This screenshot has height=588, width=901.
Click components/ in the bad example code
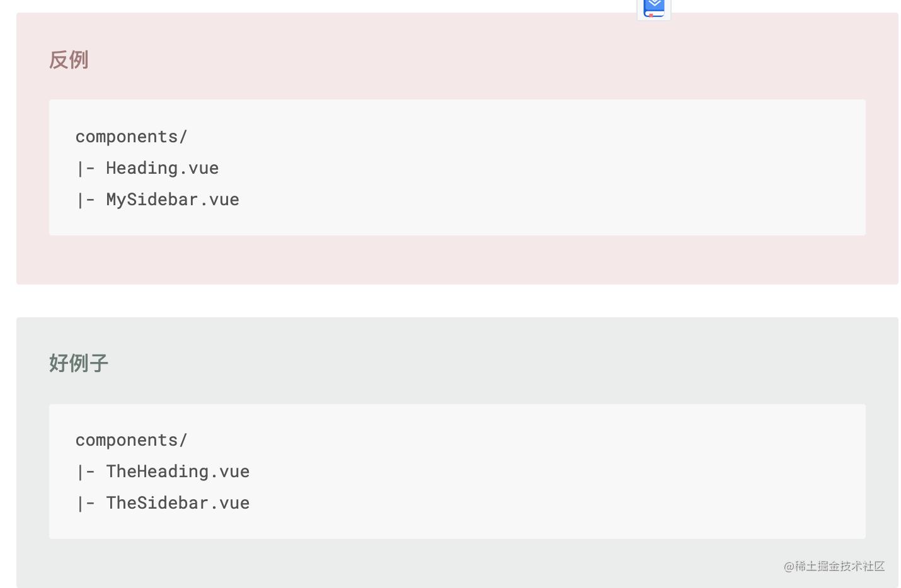pyautogui.click(x=131, y=137)
